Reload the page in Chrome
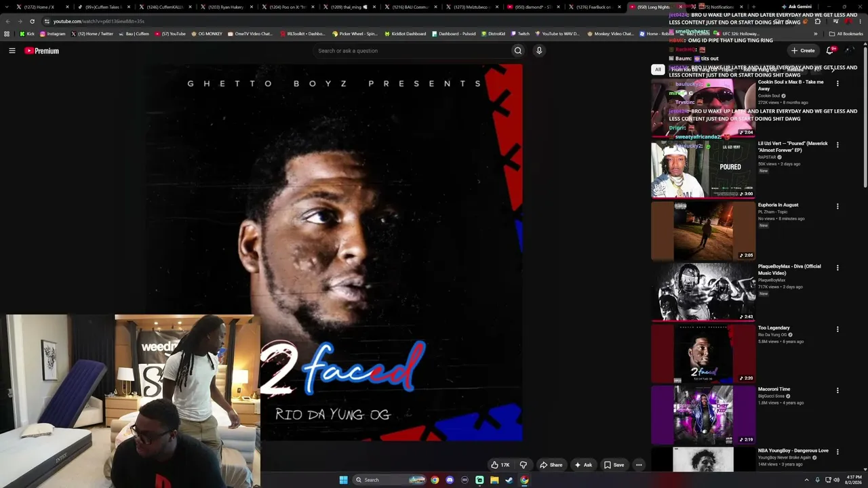 coord(32,21)
